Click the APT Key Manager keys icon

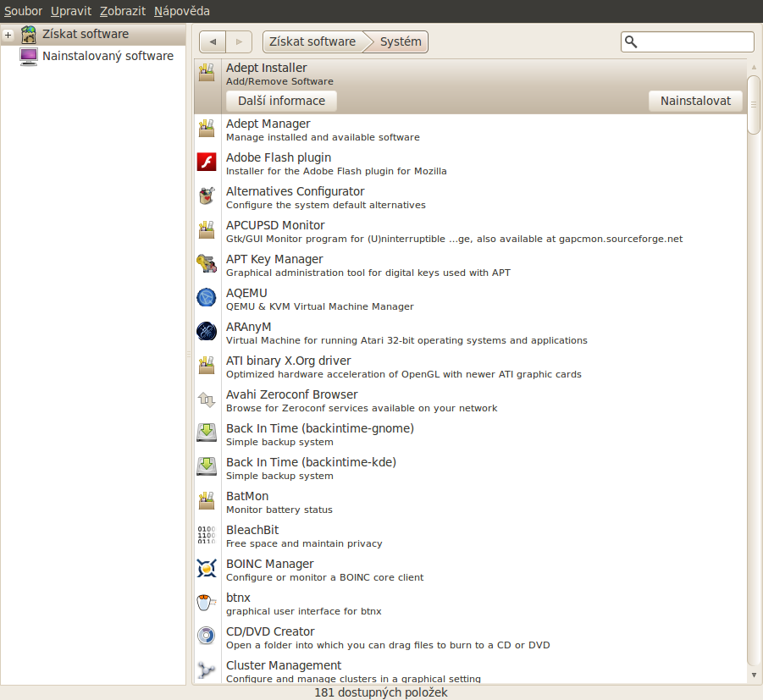click(x=207, y=263)
